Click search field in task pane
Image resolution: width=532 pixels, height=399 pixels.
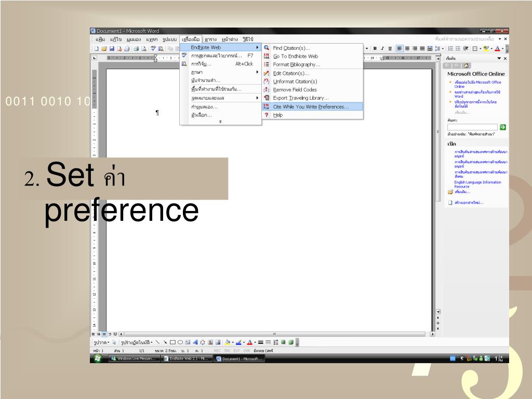pyautogui.click(x=472, y=127)
